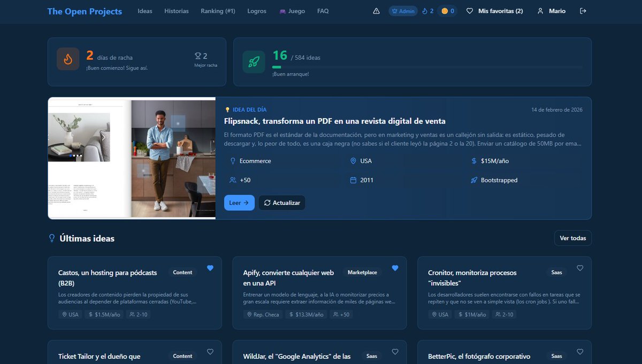Click the Content tag on the Castos card
Screen dimensions: 642x364
point(182,273)
